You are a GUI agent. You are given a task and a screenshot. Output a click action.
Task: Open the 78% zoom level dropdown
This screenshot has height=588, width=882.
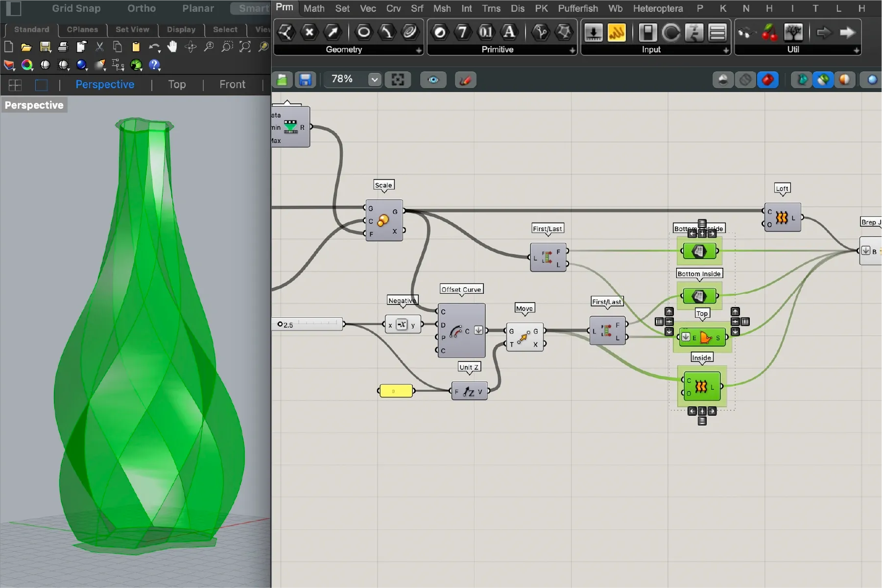point(374,79)
